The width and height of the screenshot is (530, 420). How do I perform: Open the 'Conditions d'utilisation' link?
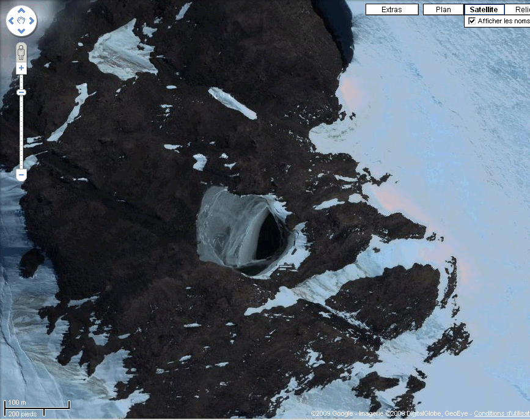(501, 414)
